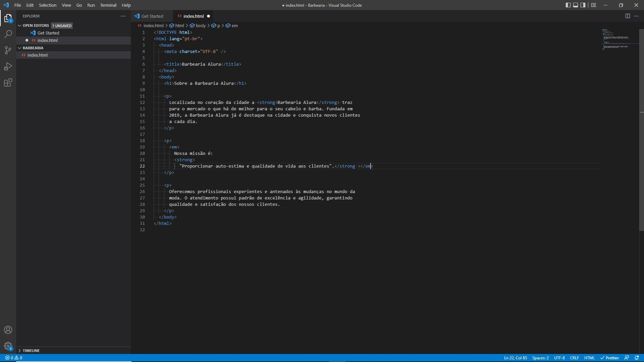Open the Help menu
The height and width of the screenshot is (362, 644).
[126, 5]
